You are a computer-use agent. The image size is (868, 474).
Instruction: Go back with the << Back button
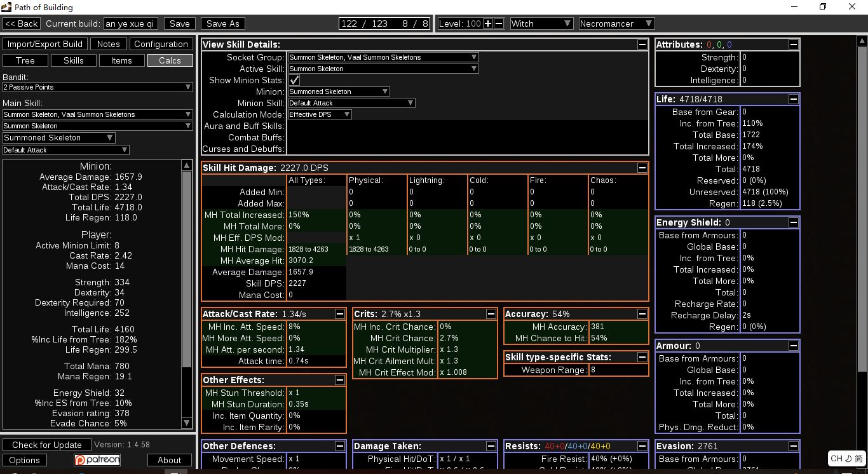22,24
